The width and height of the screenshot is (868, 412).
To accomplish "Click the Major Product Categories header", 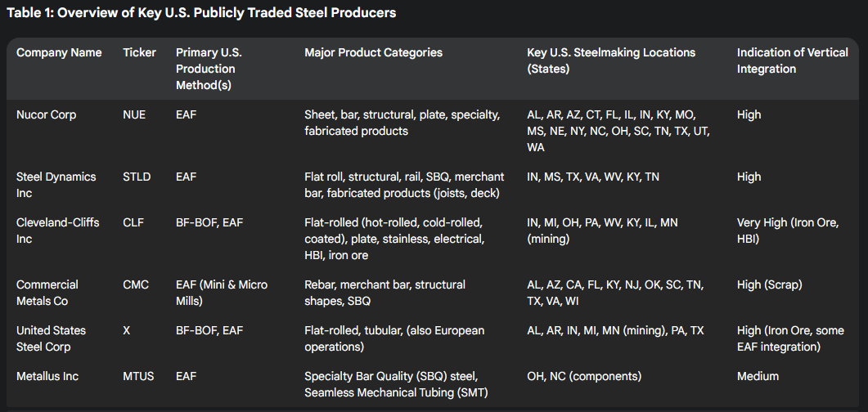I will tap(373, 52).
